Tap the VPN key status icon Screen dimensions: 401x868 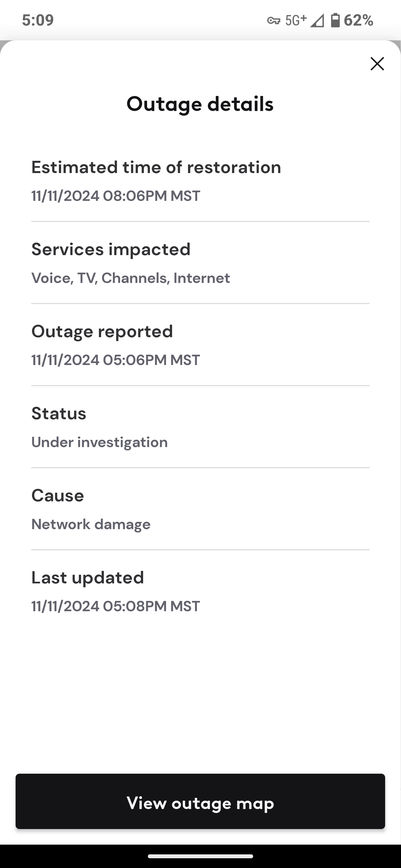(273, 21)
